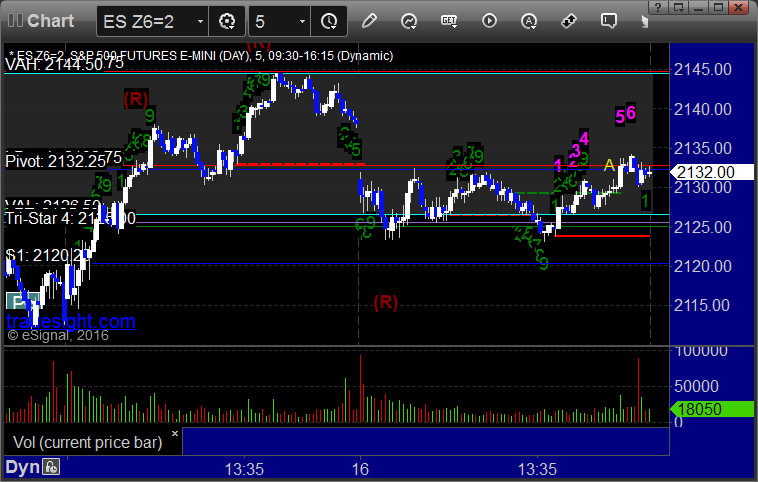Screen dimensions: 758x482
Task: Click the 50000 volume axis label
Action: click(696, 386)
